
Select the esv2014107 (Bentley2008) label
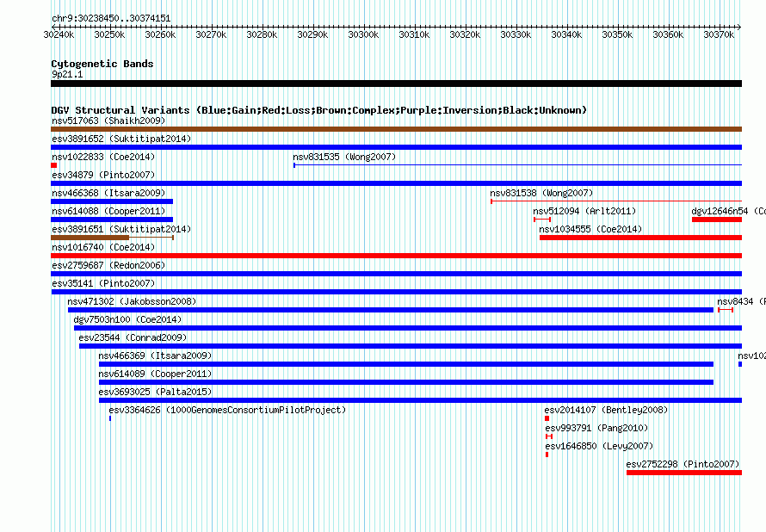(606, 410)
